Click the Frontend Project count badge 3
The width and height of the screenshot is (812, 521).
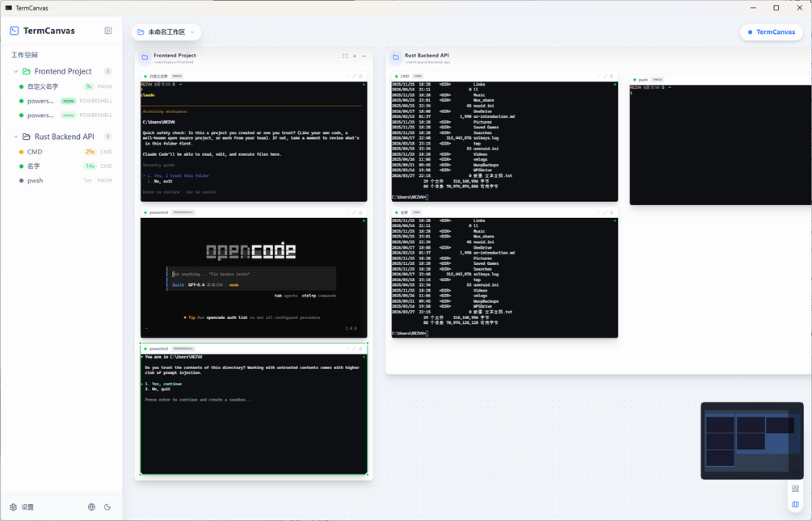click(x=107, y=71)
